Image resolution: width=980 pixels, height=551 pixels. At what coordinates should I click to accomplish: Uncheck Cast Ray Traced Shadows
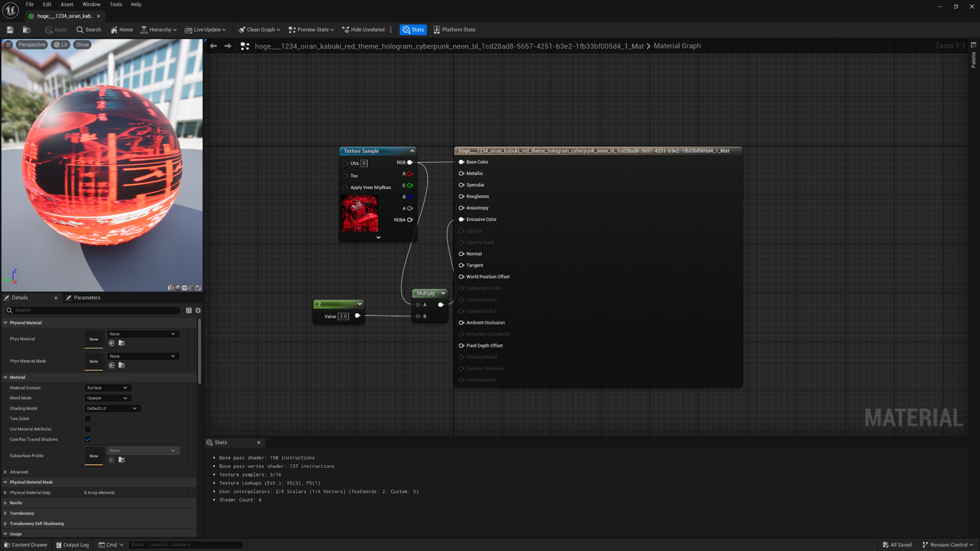pos(87,439)
